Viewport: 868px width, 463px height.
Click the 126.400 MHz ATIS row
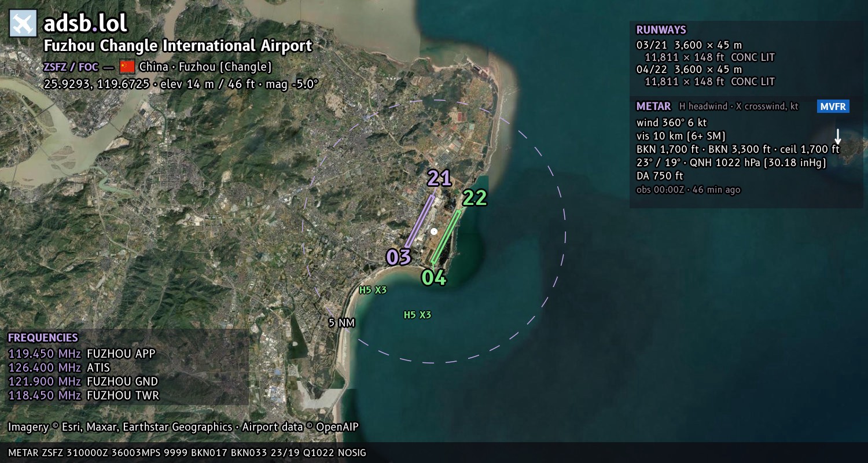coord(59,368)
